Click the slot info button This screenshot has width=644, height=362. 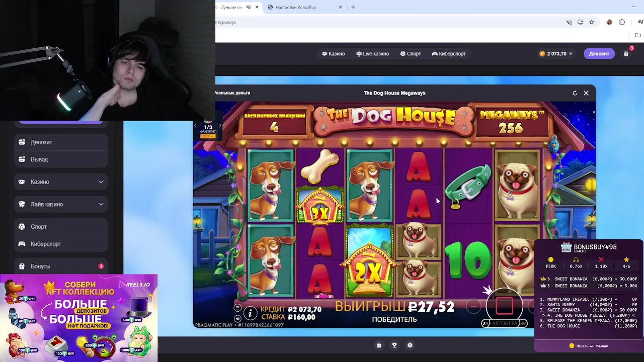click(250, 313)
